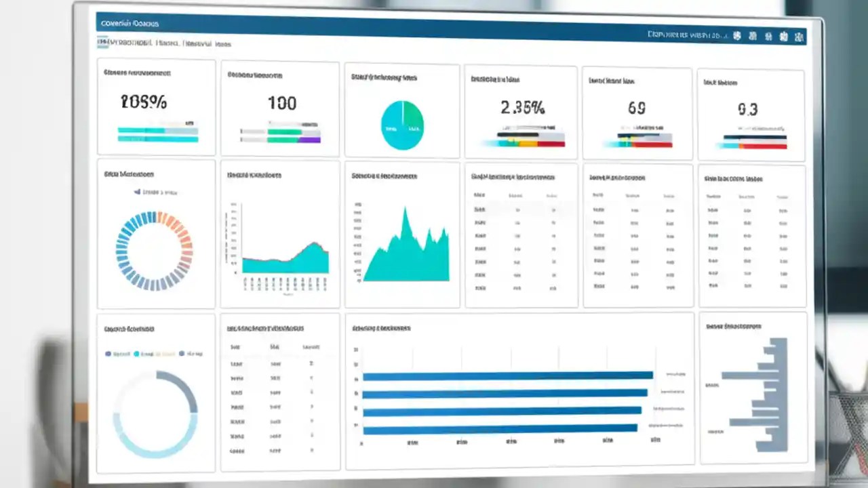Toggle the teal legend entry of the donut chart
The height and width of the screenshot is (488, 868).
pyautogui.click(x=136, y=353)
